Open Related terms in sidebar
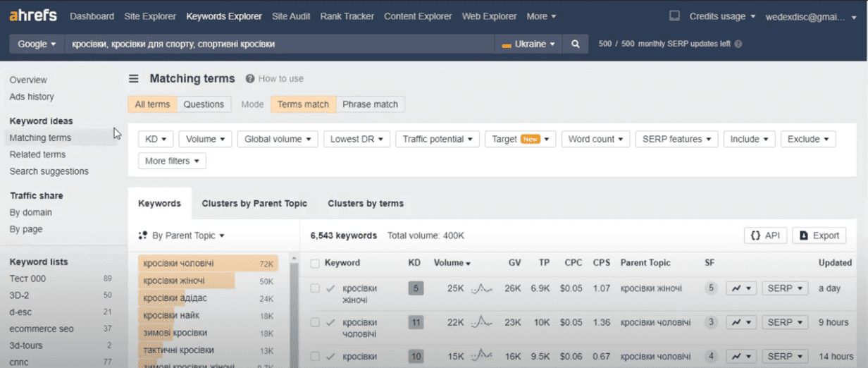Screen dimensions: 868x368 (x=37, y=154)
